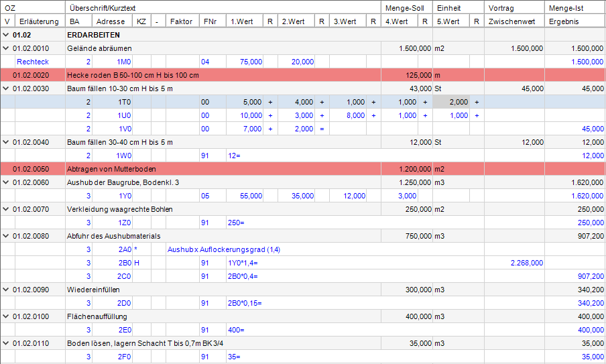Screen dimensions: 606x364
Task: Click the Ergebnis column header
Action: click(575, 21)
